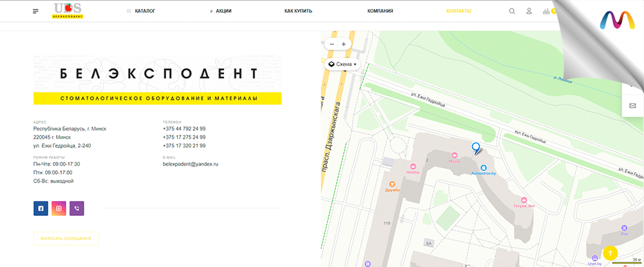Click the envelope message side icon
This screenshot has height=267, width=644.
[632, 106]
